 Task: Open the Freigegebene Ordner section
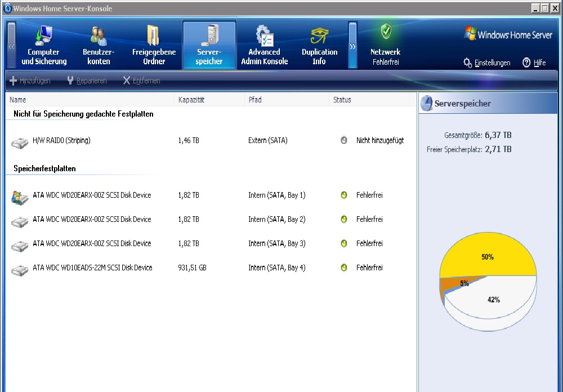coord(154,46)
